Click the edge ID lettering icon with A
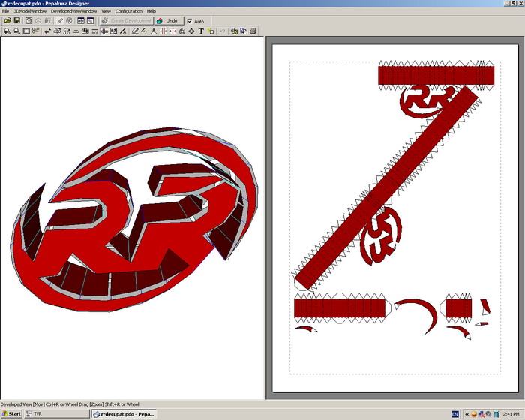 coord(123,31)
